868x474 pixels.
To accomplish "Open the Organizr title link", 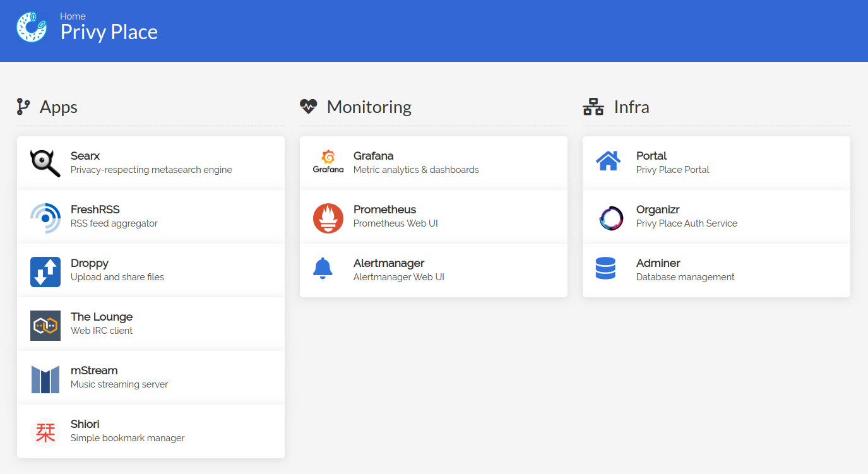I will click(658, 210).
